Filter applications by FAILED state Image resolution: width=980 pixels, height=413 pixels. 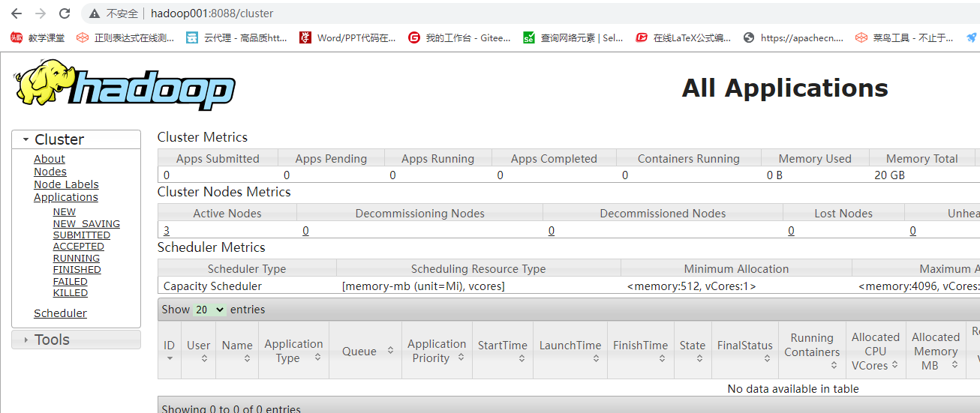pyautogui.click(x=71, y=281)
